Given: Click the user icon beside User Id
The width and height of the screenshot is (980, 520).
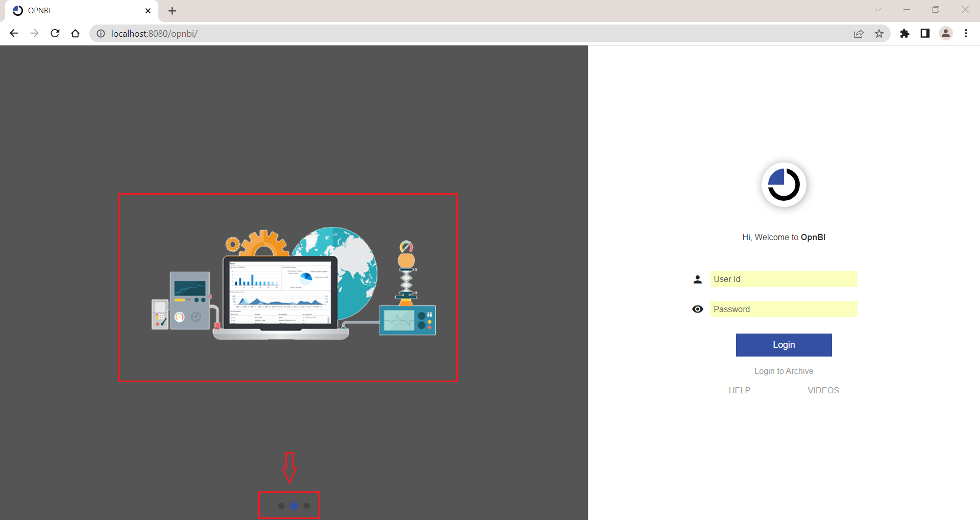Looking at the screenshot, I should (x=697, y=279).
